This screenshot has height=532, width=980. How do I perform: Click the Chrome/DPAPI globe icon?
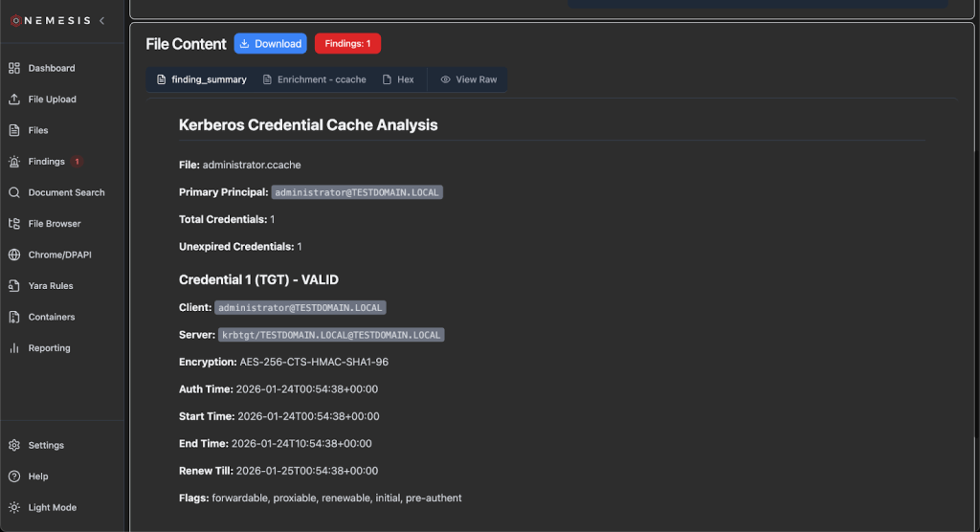[x=14, y=255]
